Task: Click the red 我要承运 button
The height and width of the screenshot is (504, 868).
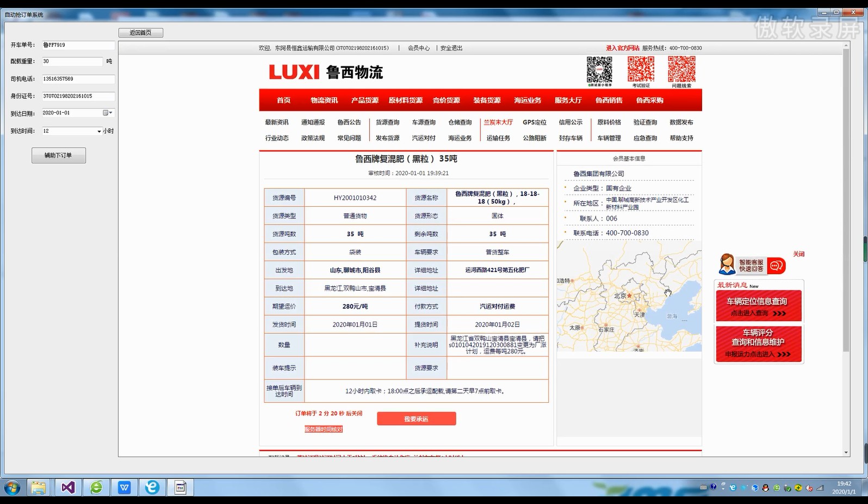Action: pos(416,419)
